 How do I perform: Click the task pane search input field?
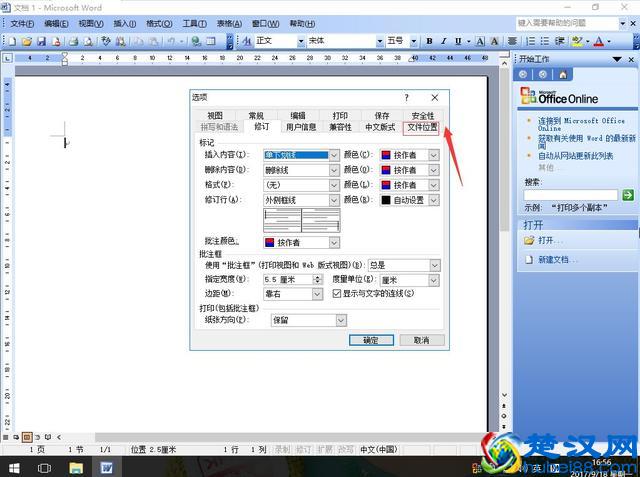(571, 195)
